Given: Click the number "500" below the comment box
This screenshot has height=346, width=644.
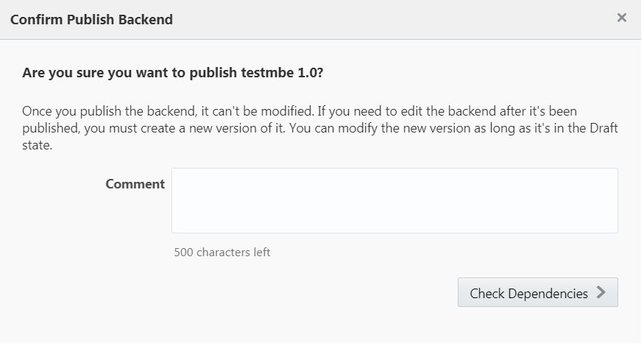Looking at the screenshot, I should click(185, 253).
